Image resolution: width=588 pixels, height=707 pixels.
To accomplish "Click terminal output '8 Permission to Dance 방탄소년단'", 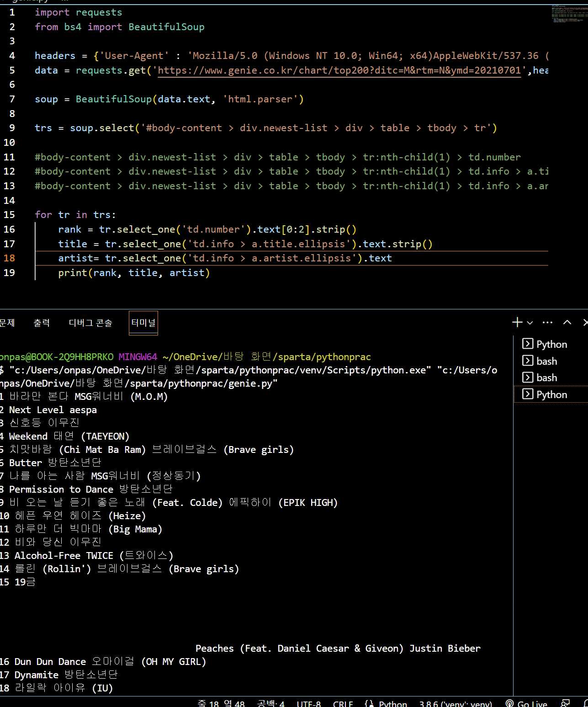I will [x=86, y=489].
